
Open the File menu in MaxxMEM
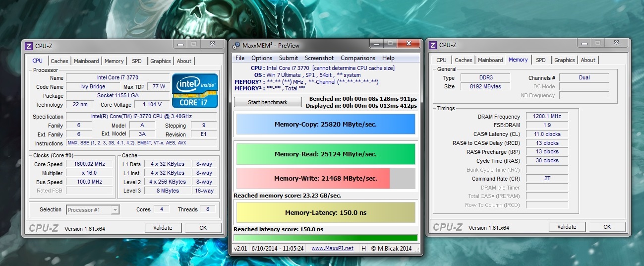240,58
